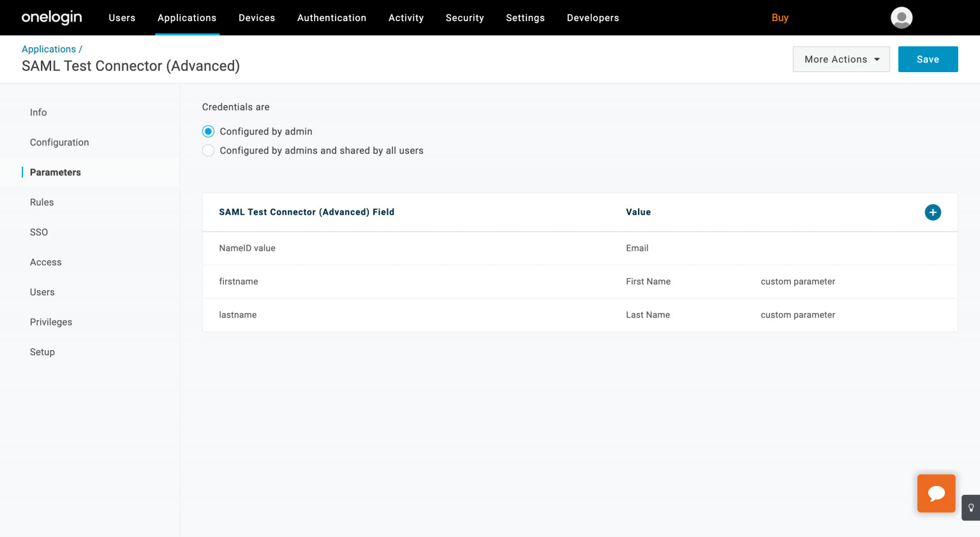Viewport: 980px width, 537px height.
Task: Click the orange Buy link
Action: point(780,18)
